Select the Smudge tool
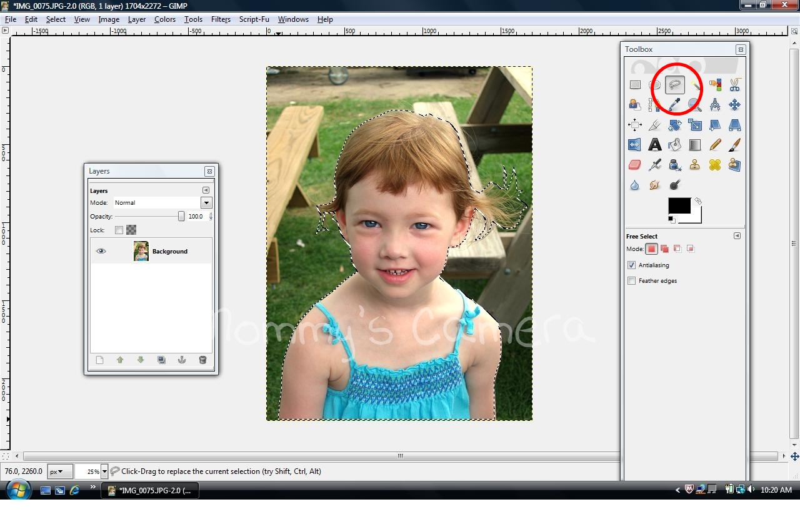Image resolution: width=800 pixels, height=532 pixels. coord(655,185)
